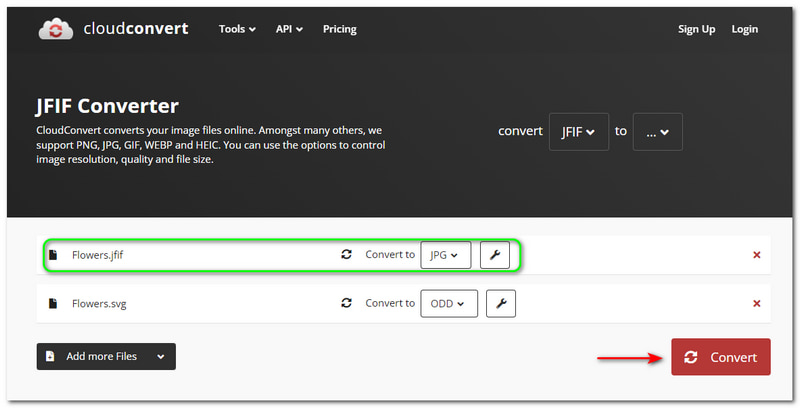Viewport: 800px width, 408px height.
Task: Remove Flowers.jfif with the red X
Action: 756,255
